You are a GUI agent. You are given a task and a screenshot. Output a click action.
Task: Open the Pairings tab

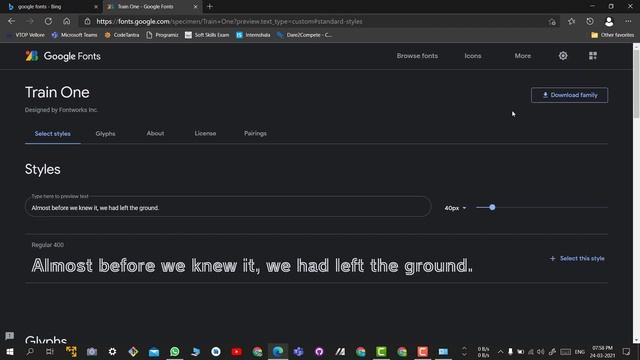pos(255,133)
